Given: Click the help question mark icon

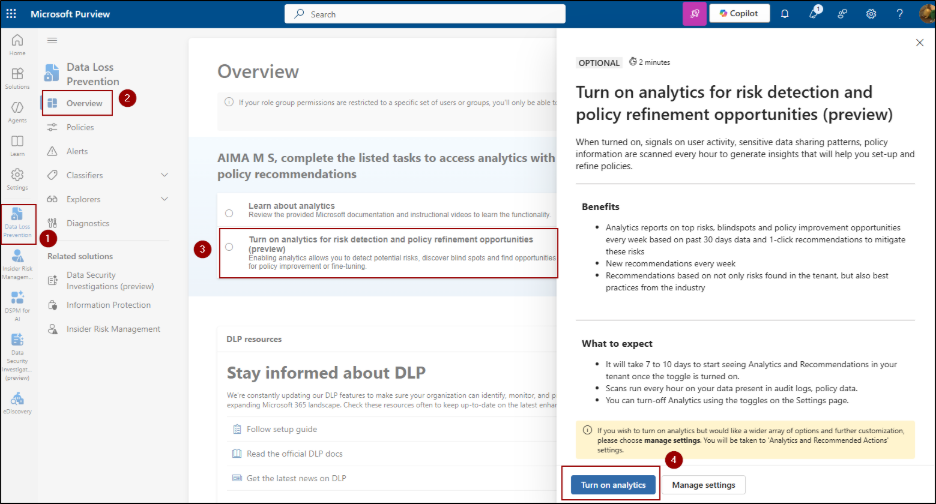Looking at the screenshot, I should pos(900,14).
